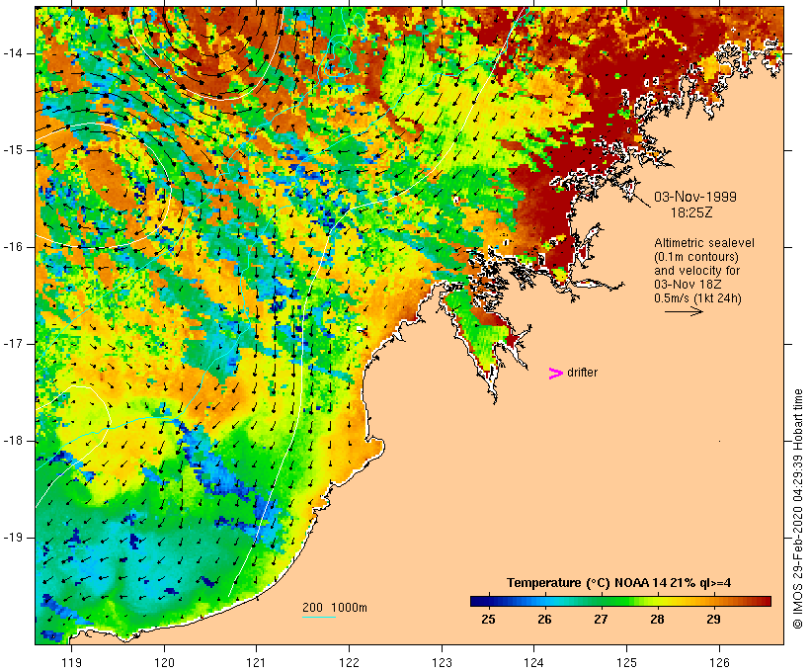Click the longitude axis label 126
810x672 pixels.
pyautogui.click(x=719, y=662)
